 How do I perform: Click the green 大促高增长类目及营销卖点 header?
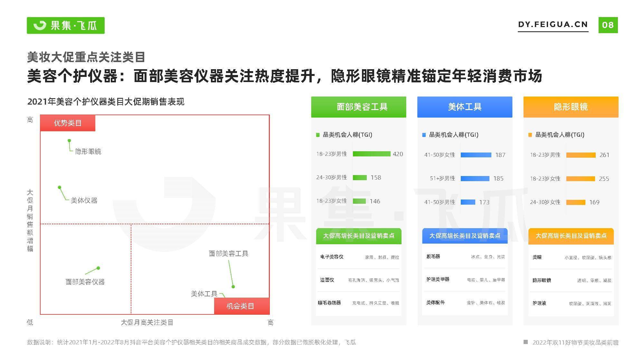point(359,236)
